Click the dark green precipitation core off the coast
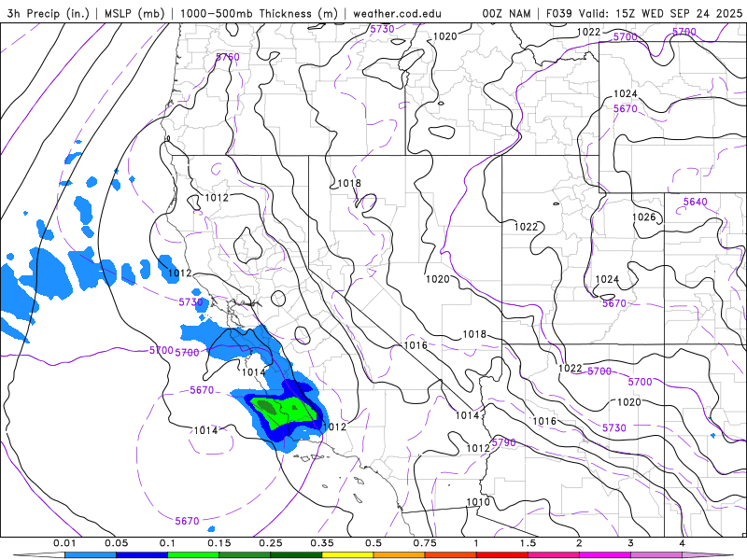Image resolution: width=747 pixels, height=560 pixels. [266, 407]
